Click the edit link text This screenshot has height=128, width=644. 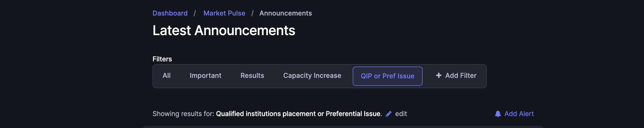click(401, 114)
